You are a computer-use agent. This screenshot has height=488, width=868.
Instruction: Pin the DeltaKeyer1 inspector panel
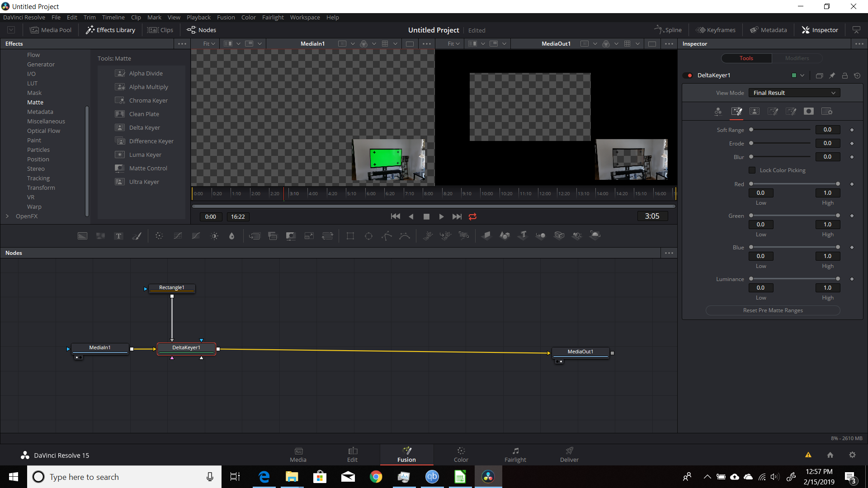832,75
